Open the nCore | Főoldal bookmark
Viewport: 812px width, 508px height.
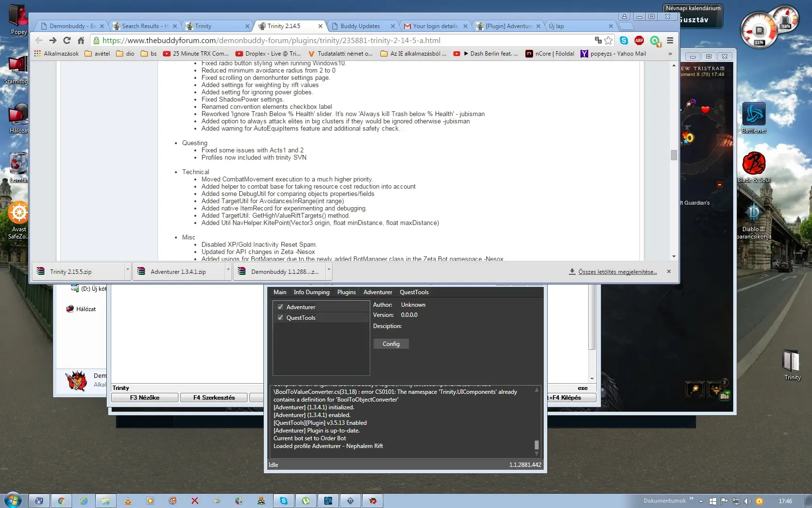click(x=550, y=54)
